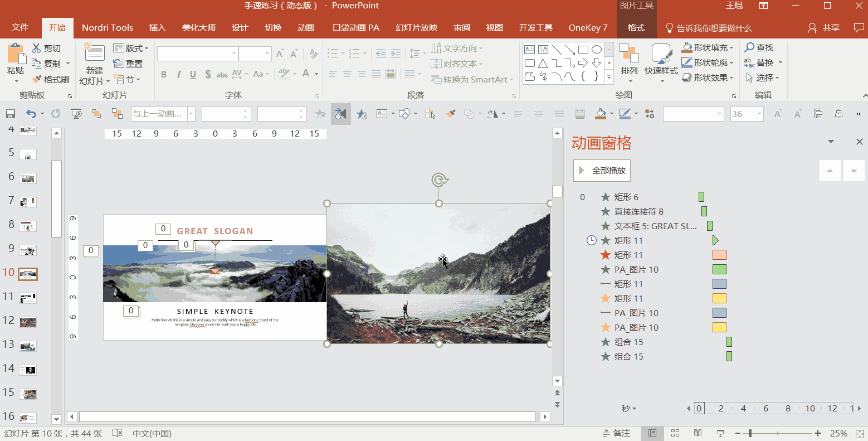Toggle bold text formatting
The image size is (868, 441).
(x=164, y=74)
